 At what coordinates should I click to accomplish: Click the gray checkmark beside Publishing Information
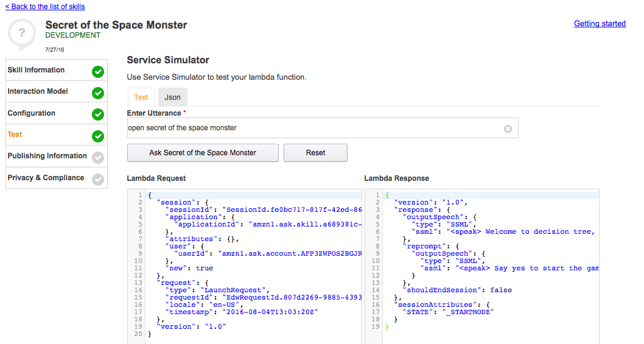pos(97,158)
